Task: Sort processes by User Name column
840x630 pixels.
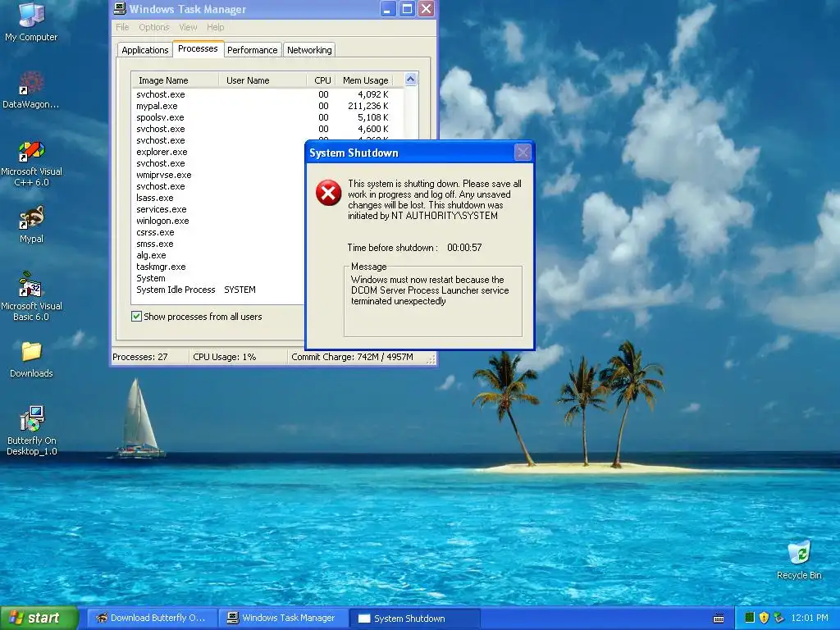Action: click(x=262, y=80)
